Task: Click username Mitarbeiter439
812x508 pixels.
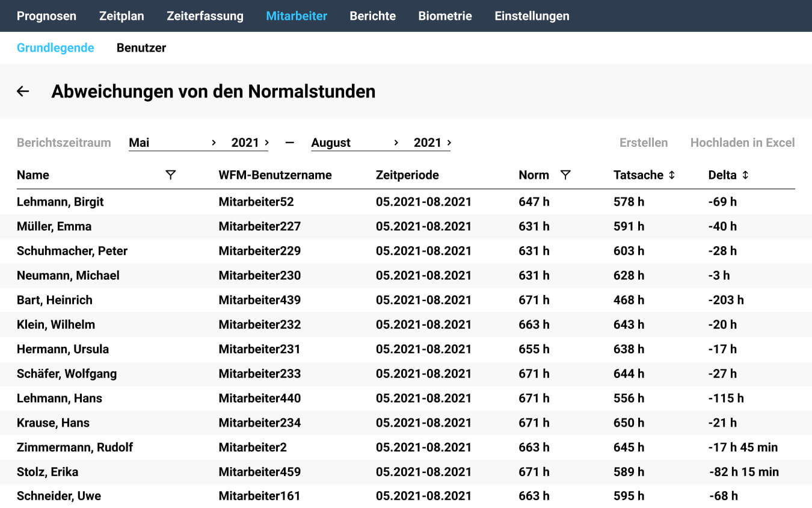Action: pos(260,300)
